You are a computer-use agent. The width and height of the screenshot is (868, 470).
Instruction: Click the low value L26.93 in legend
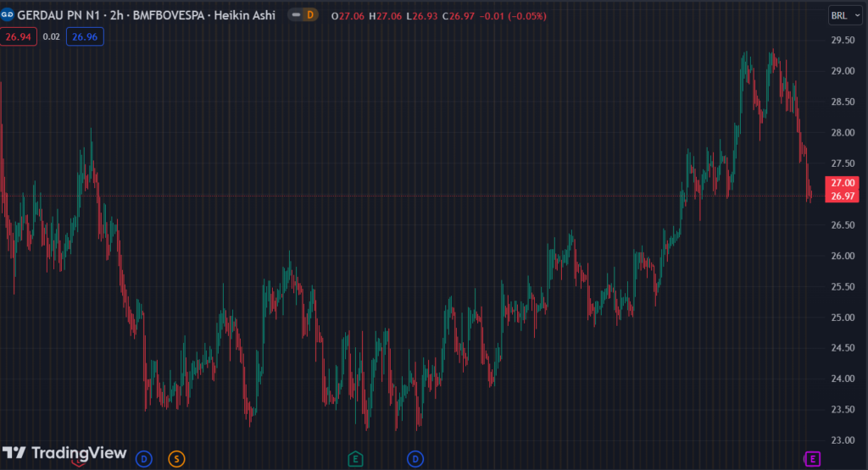pos(422,16)
